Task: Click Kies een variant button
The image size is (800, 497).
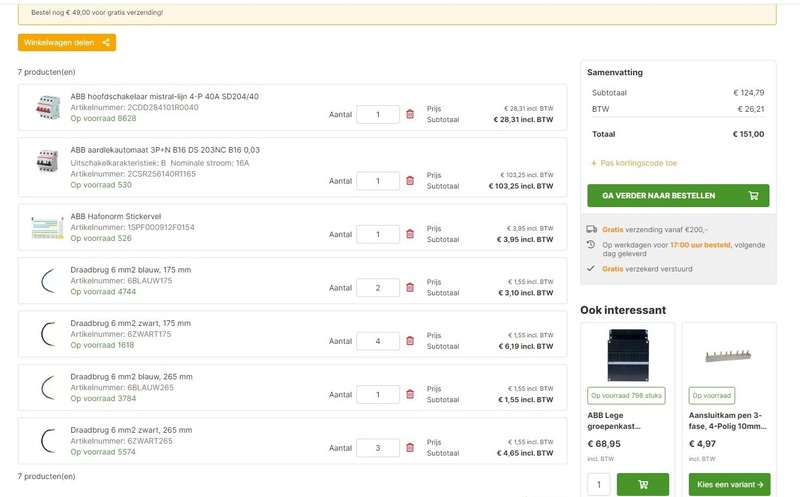Action: coord(730,484)
